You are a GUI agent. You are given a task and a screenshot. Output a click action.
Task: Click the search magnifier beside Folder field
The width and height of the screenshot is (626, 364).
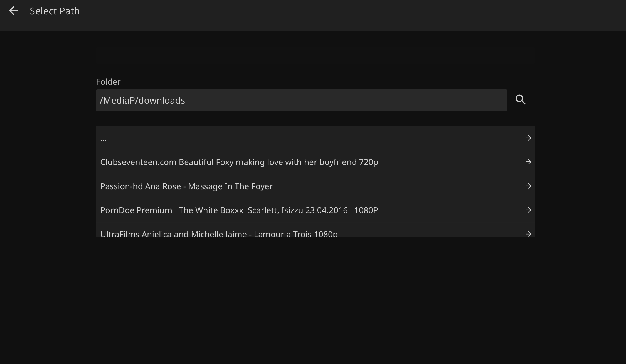[520, 100]
